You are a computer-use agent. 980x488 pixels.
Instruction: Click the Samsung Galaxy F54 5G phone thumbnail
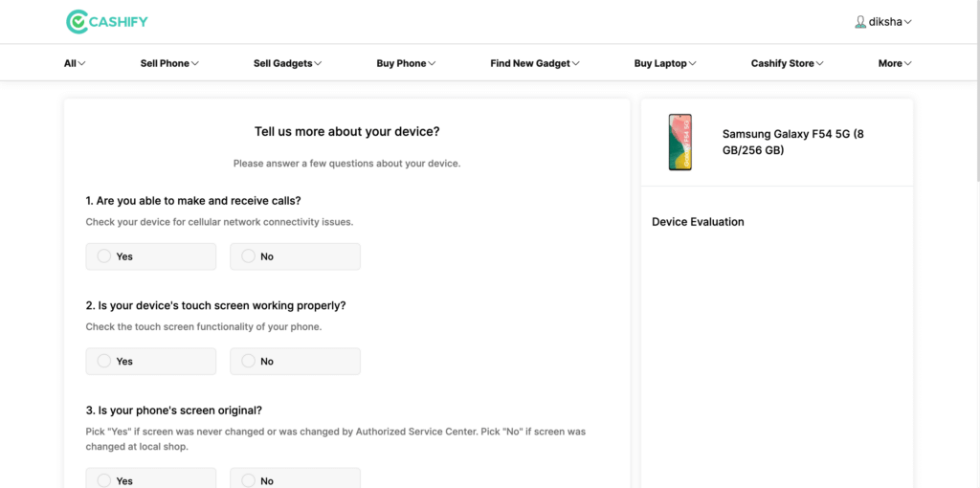tap(680, 142)
